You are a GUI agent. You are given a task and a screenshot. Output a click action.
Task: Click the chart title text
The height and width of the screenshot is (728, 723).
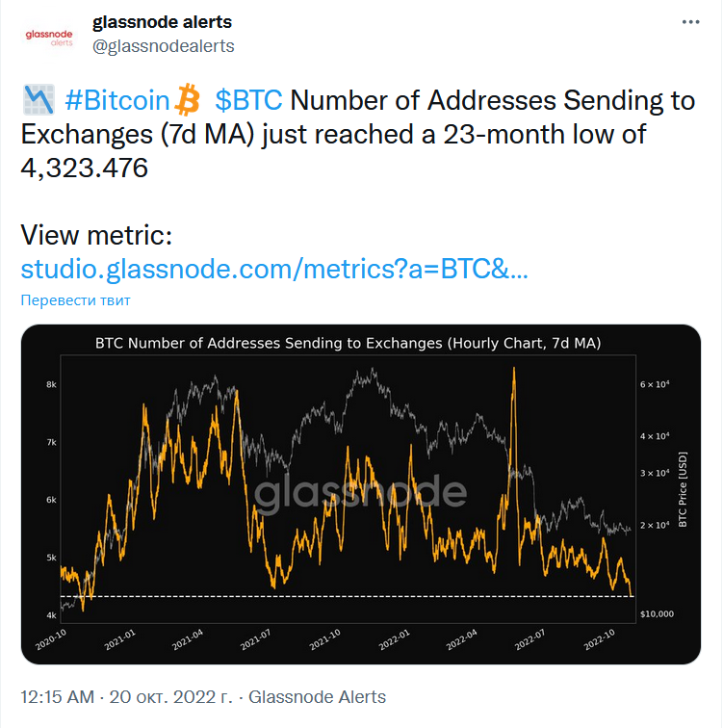(347, 343)
